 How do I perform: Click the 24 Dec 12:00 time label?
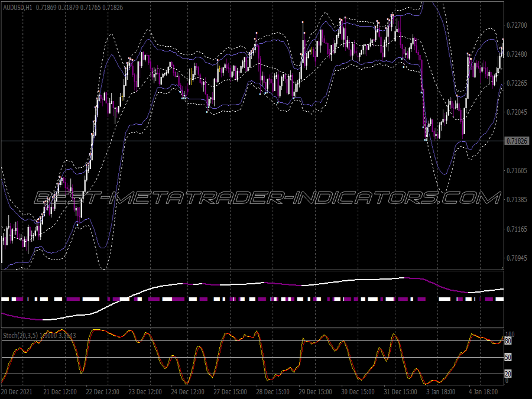pos(187,392)
